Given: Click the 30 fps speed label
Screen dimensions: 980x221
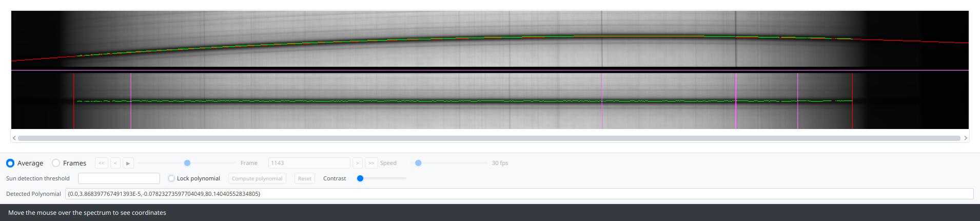Looking at the screenshot, I should [500, 163].
